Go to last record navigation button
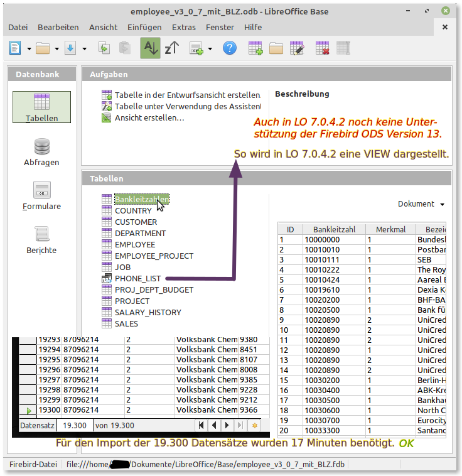Screen dimensions: 462x476 240,425
